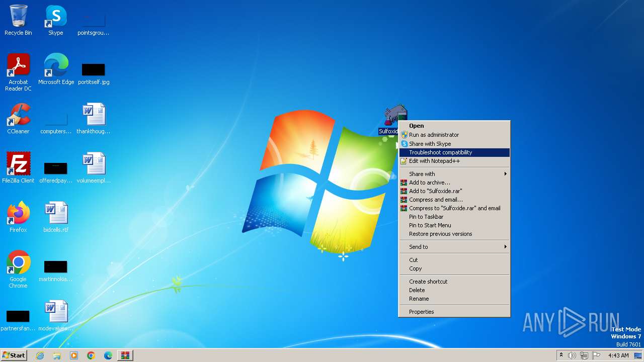Screen dimensions: 644x362
Task: Choose Restore previous versions
Action: (x=454, y=234)
